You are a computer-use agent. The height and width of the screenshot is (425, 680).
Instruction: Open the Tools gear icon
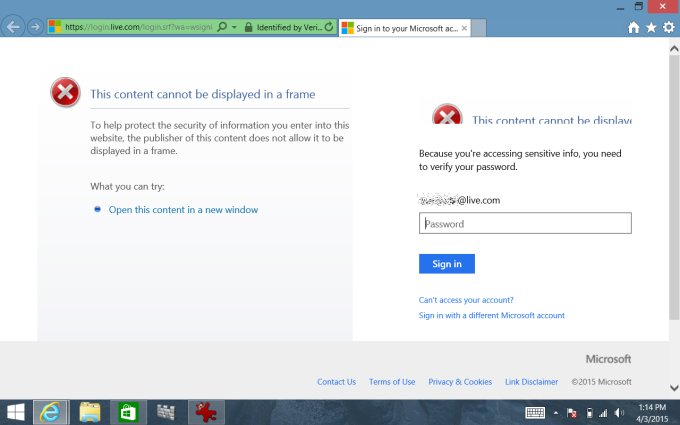tap(668, 28)
